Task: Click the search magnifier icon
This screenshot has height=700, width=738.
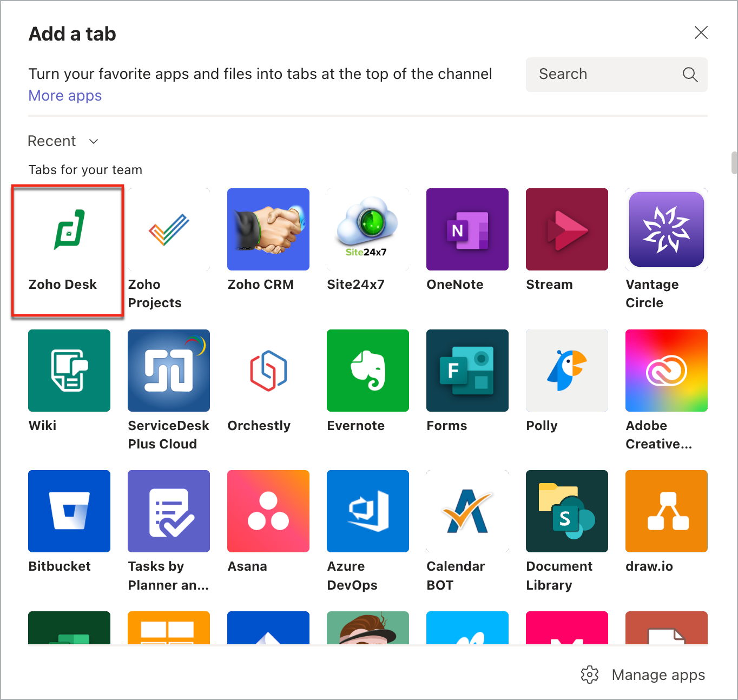Action: point(690,75)
